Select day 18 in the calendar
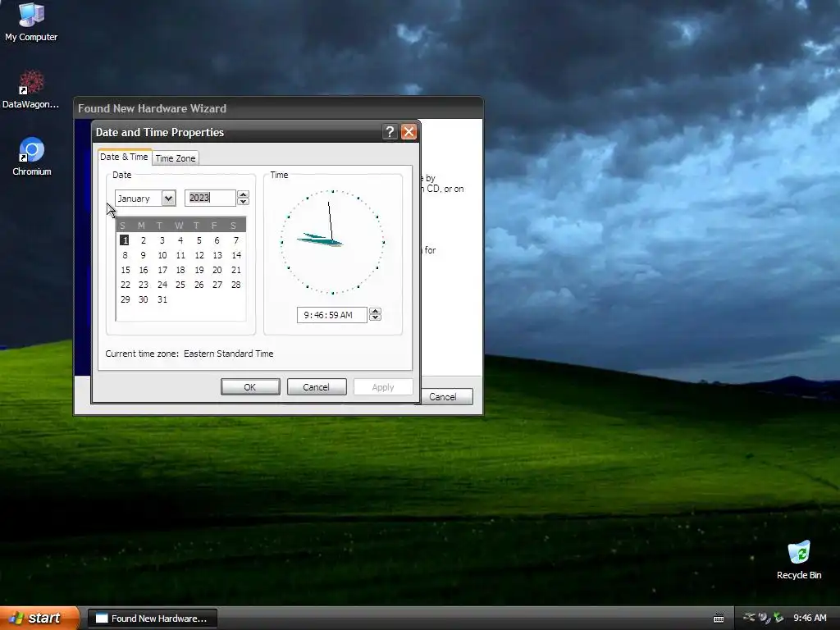 [x=180, y=270]
